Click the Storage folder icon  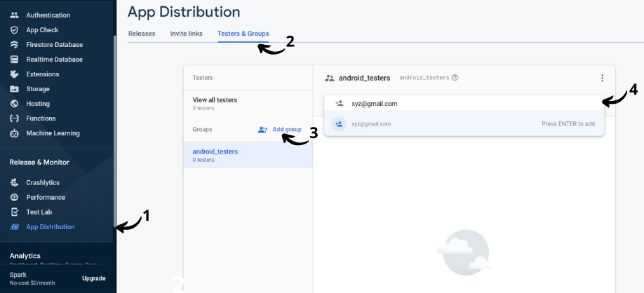click(14, 89)
